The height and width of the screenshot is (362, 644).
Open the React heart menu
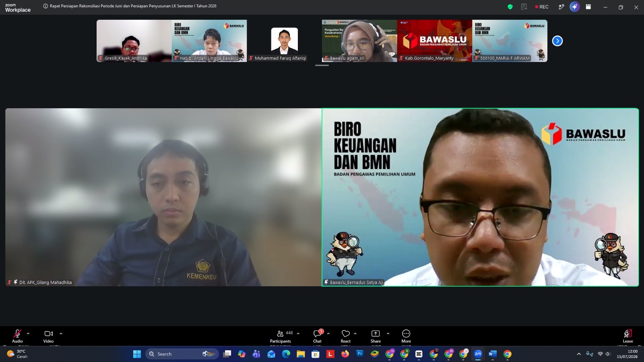coord(345,336)
